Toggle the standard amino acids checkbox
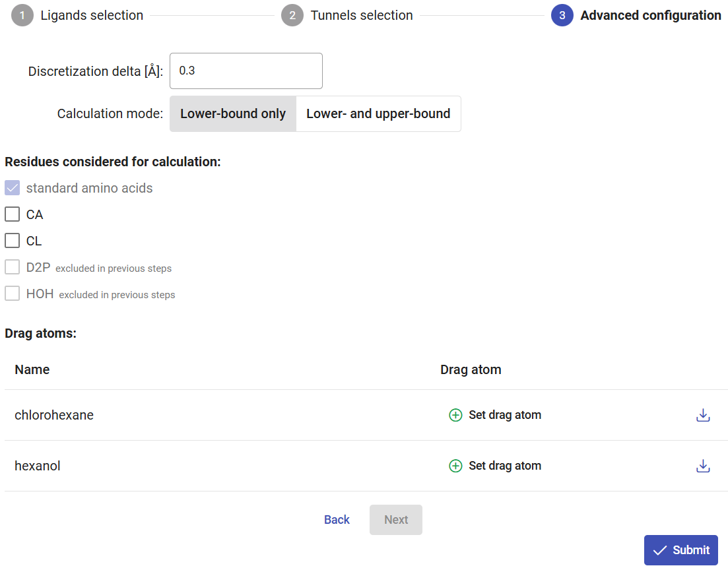The width and height of the screenshot is (728, 568). (12, 188)
